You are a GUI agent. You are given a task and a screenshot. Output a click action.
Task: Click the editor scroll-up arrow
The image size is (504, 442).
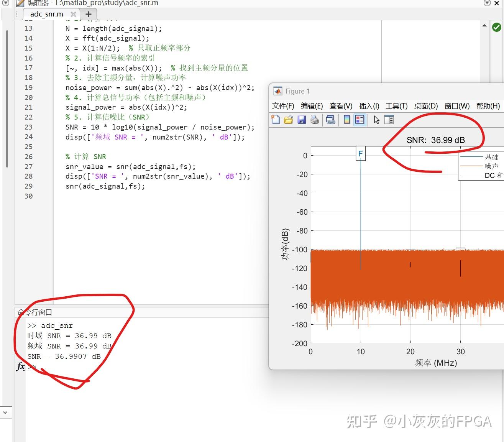(484, 26)
